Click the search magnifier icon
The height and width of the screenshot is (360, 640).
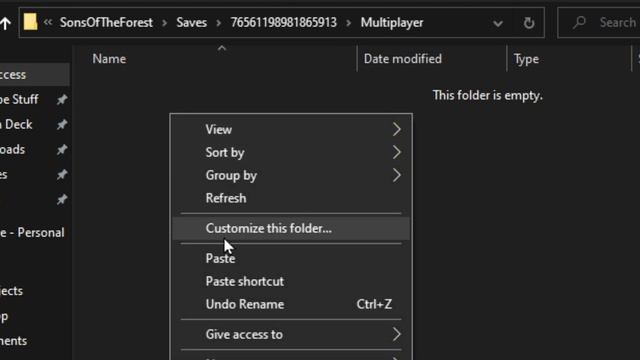pos(579,22)
